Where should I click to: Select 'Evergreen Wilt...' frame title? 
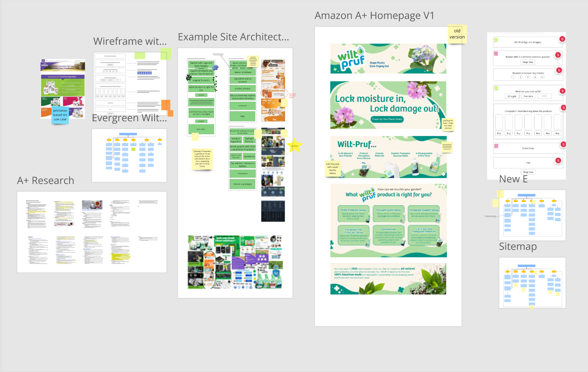tap(129, 118)
